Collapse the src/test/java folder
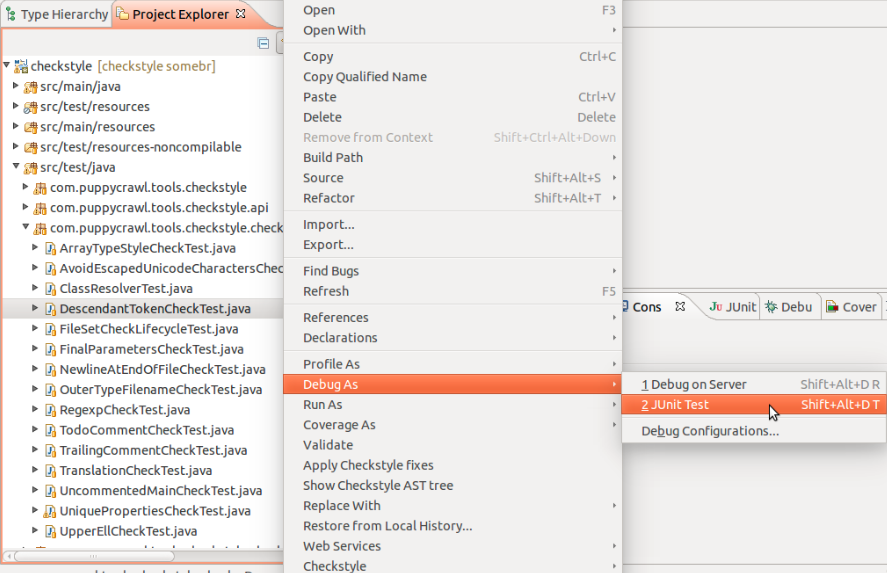The height and width of the screenshot is (573, 887). tap(16, 168)
